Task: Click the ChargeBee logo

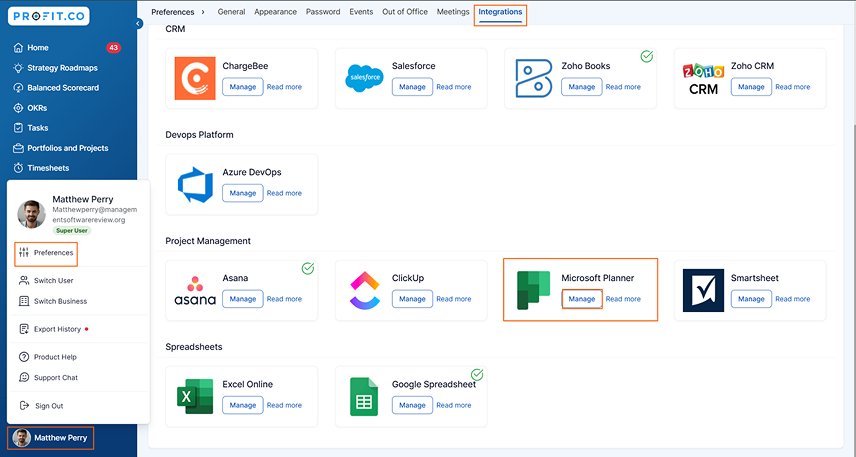Action: tap(195, 79)
